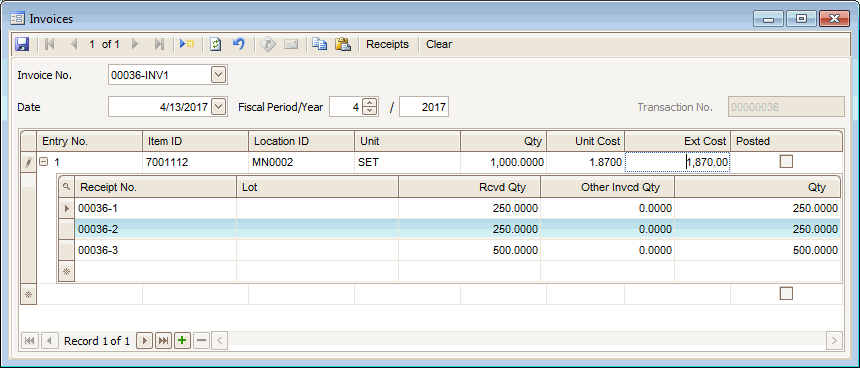Open the Invoice No. dropdown
The width and height of the screenshot is (860, 368).
[x=218, y=75]
